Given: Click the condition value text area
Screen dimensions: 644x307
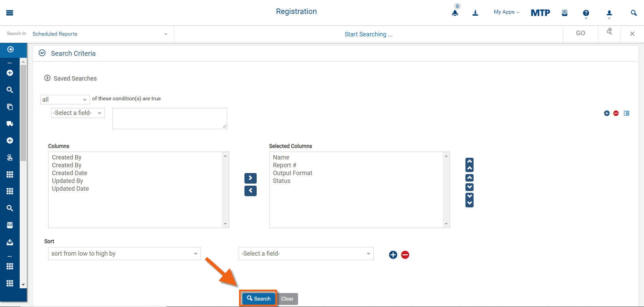Looking at the screenshot, I should tap(169, 119).
